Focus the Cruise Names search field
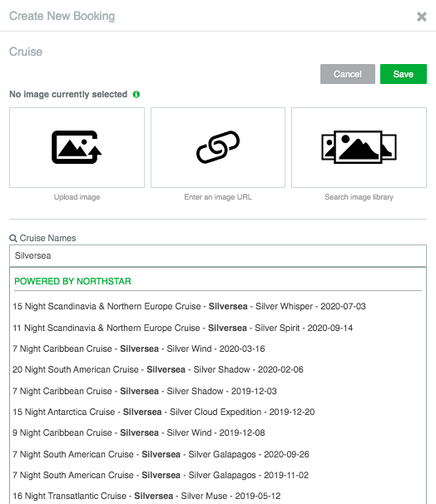 (218, 255)
